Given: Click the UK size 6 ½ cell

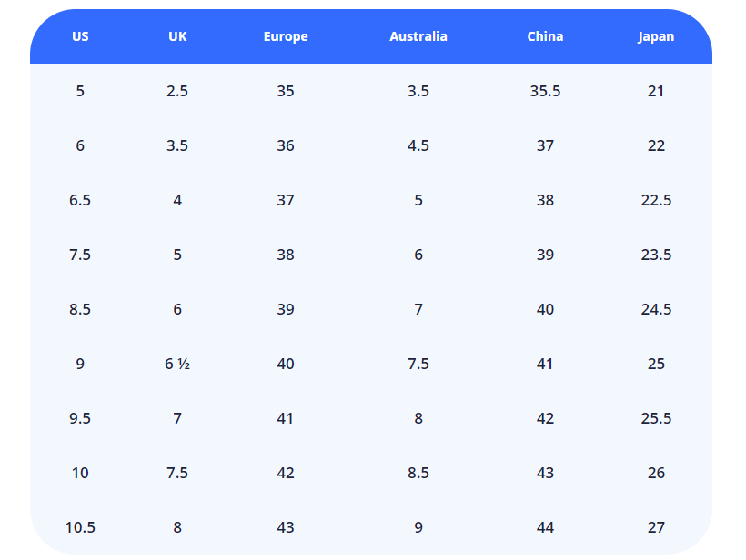Looking at the screenshot, I should pyautogui.click(x=177, y=364).
